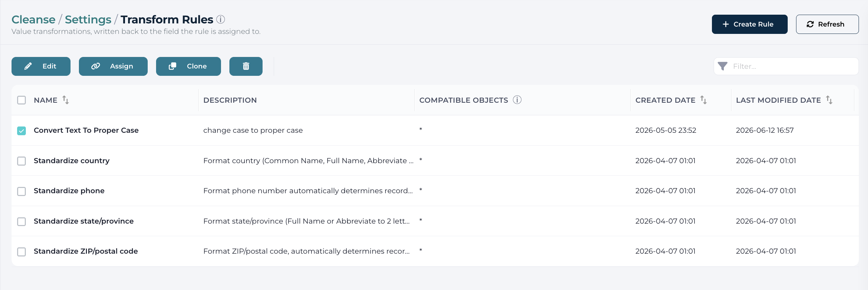The image size is (868, 290).
Task: Click last modified date in Standardize phone row
Action: pyautogui.click(x=766, y=191)
